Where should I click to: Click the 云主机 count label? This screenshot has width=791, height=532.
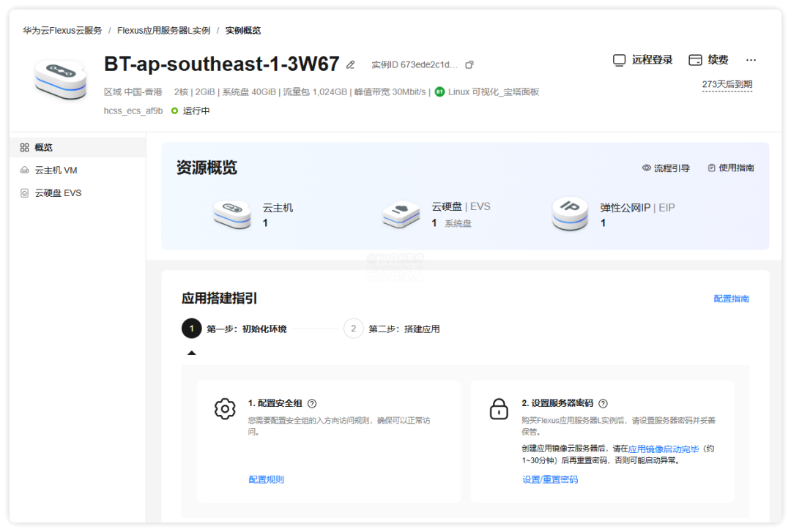tap(278, 208)
